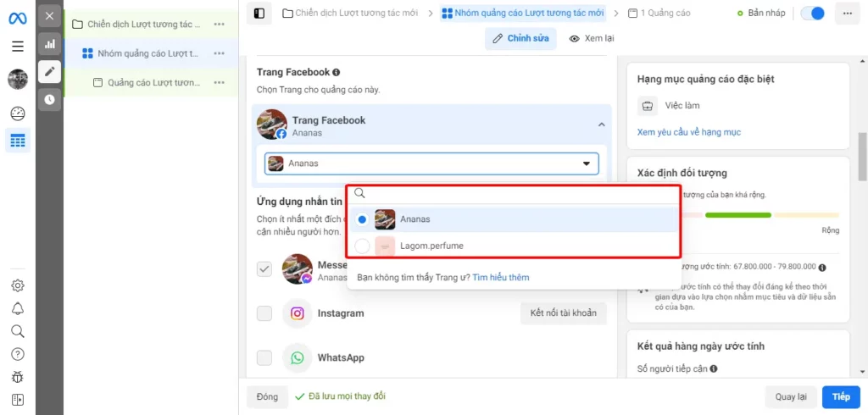Go to 1 Quảng cáo breadcrumb
This screenshot has height=415, width=868.
(659, 13)
